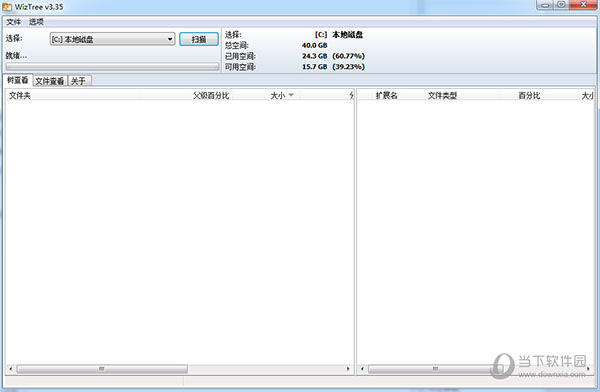
Task: Sort by 父级百分比 column header
Action: point(186,95)
